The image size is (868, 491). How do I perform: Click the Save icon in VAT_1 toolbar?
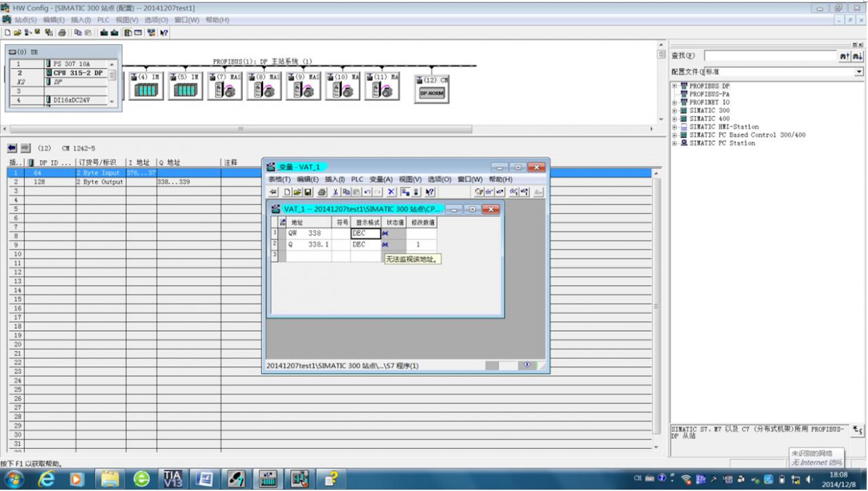pyautogui.click(x=308, y=192)
